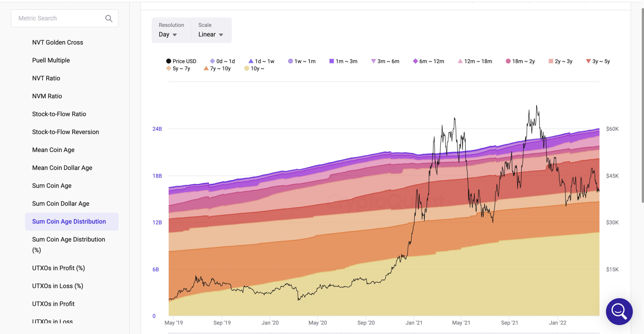
Task: Toggle the 3m ~ 6m legend series
Action: pos(385,61)
